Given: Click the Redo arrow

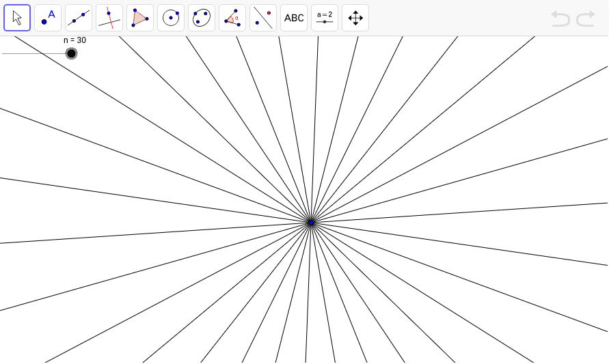Looking at the screenshot, I should 586,18.
